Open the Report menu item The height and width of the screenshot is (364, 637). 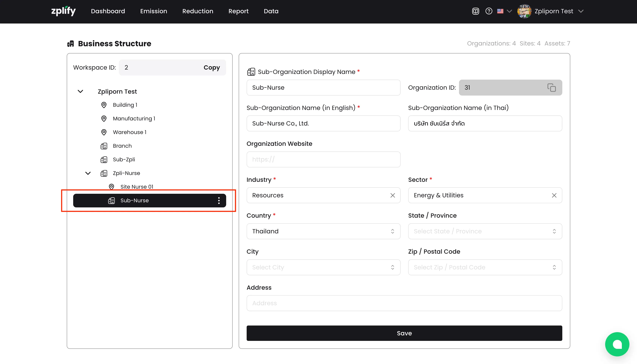point(238,11)
